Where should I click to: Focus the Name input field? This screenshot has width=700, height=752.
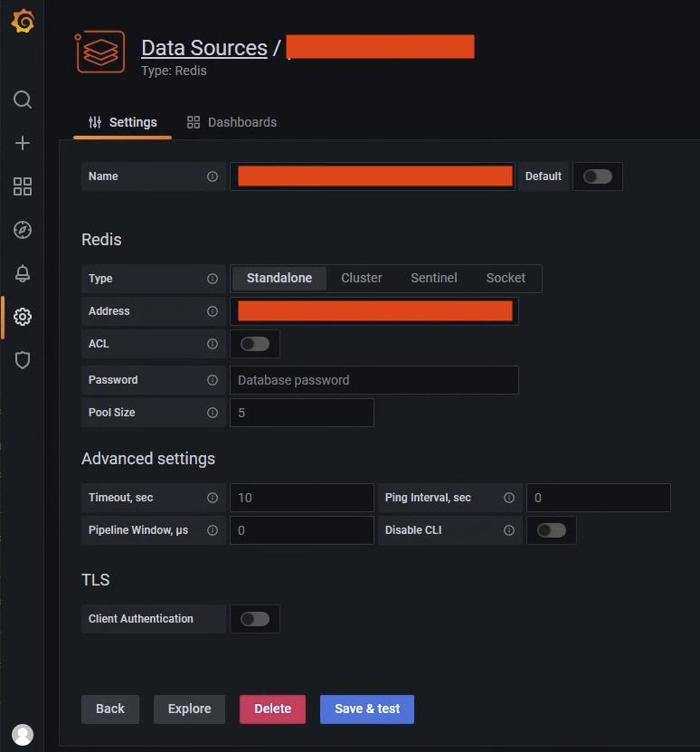(373, 176)
